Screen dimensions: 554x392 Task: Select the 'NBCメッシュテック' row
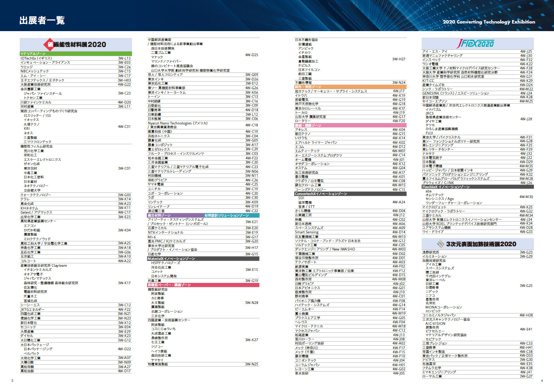76,71
